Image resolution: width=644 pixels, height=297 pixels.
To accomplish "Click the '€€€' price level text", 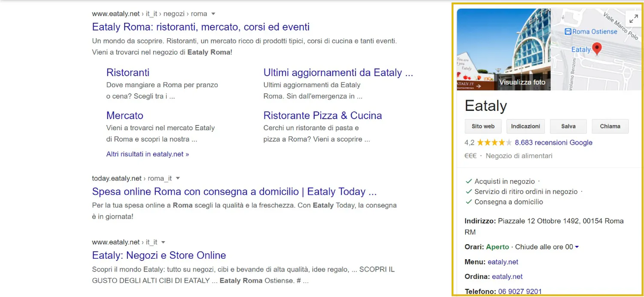I will [x=471, y=156].
